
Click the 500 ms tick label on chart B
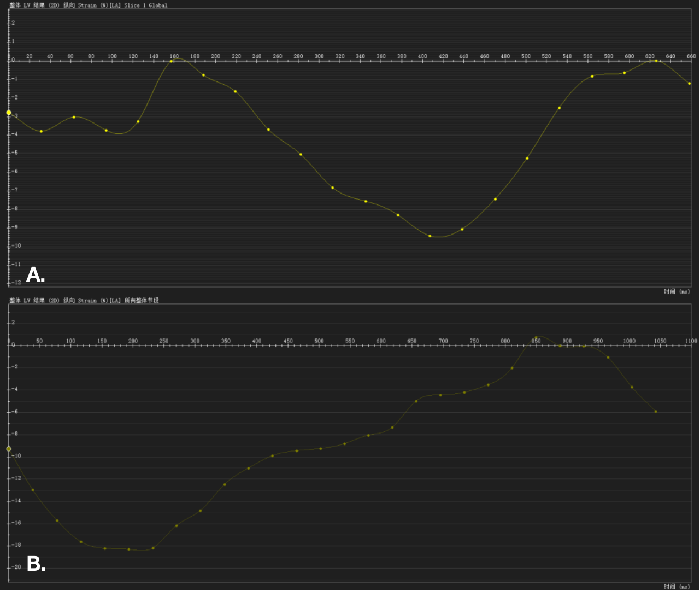coord(319,341)
